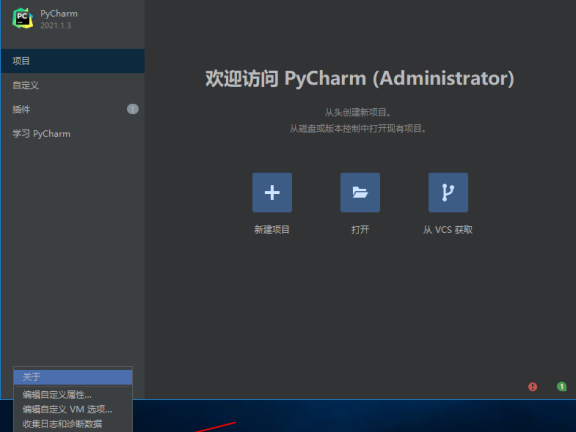Click the Open folder icon
The width and height of the screenshot is (576, 432).
360,192
